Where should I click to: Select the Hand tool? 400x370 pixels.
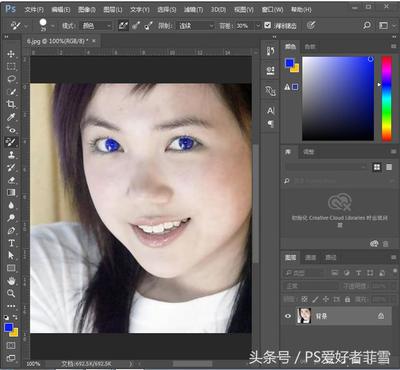pyautogui.click(x=11, y=281)
